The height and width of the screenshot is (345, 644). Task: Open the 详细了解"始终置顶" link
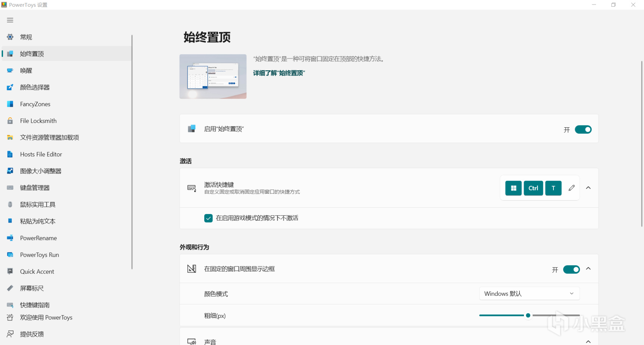pyautogui.click(x=279, y=73)
